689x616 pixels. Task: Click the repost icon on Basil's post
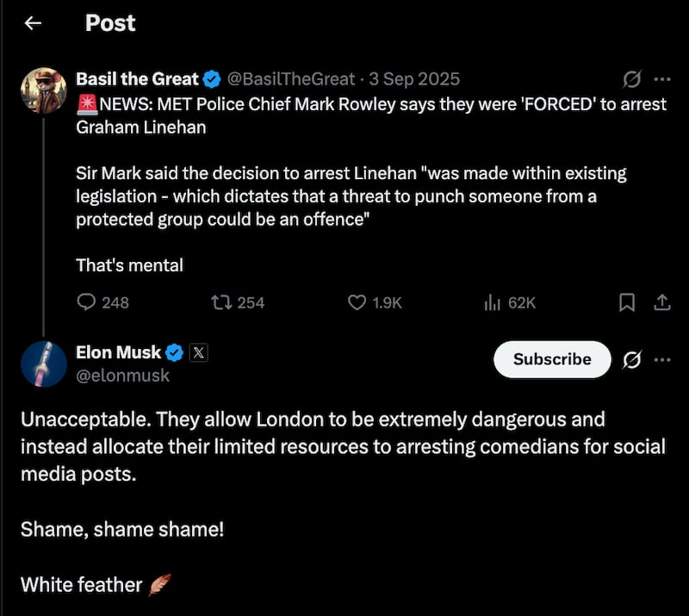222,302
